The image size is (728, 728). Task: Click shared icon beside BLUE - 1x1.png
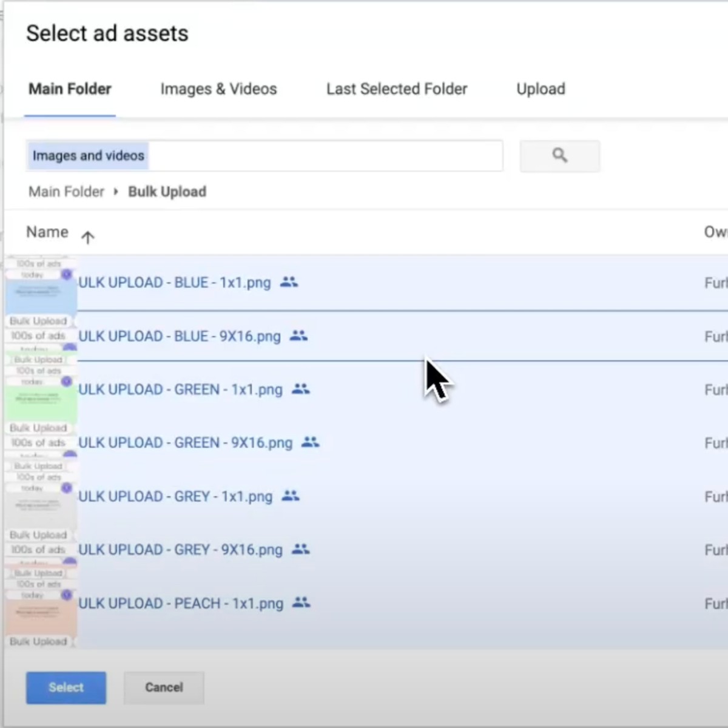coord(289,282)
